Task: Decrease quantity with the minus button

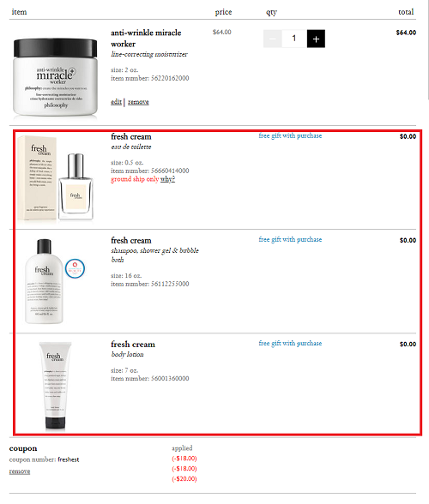Action: tap(273, 39)
